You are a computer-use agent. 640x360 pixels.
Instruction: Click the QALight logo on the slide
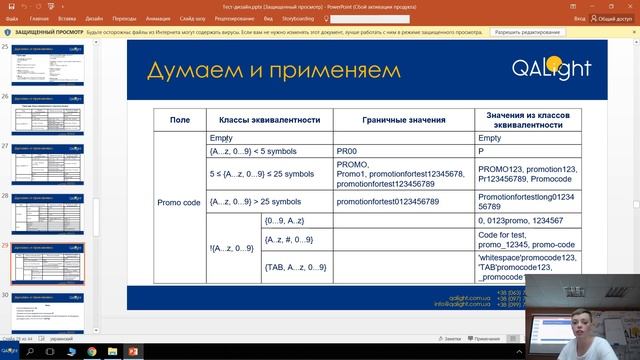[x=551, y=68]
